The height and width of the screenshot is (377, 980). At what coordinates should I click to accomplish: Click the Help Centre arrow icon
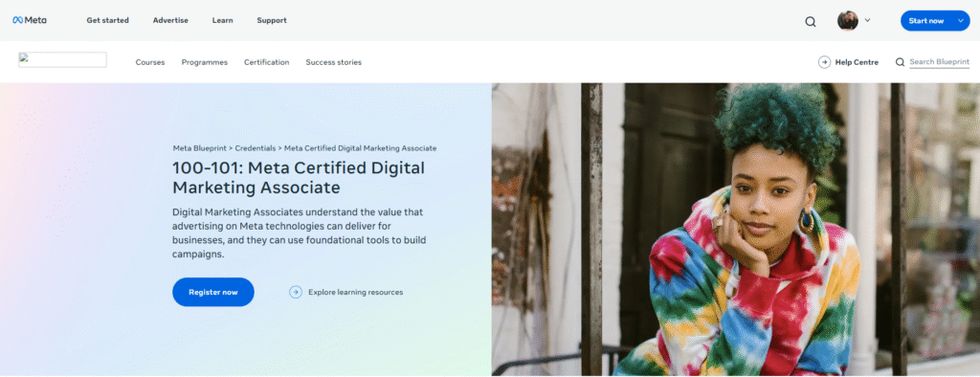[824, 62]
